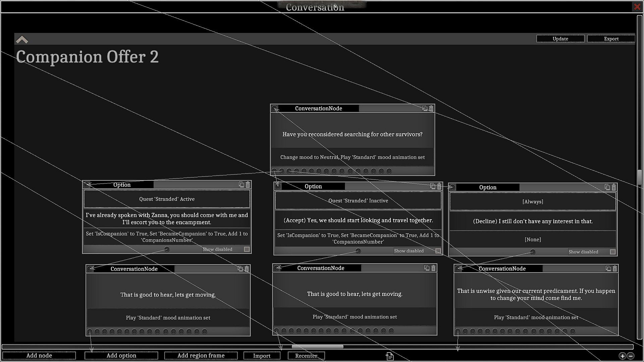
Task: Click the zoom out minus icon
Action: point(631,356)
